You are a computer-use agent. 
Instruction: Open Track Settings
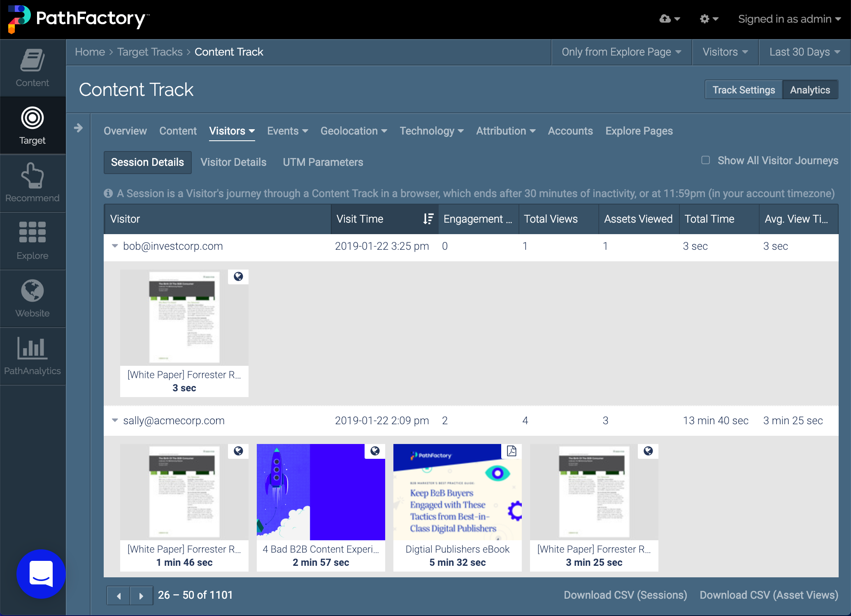coord(743,89)
